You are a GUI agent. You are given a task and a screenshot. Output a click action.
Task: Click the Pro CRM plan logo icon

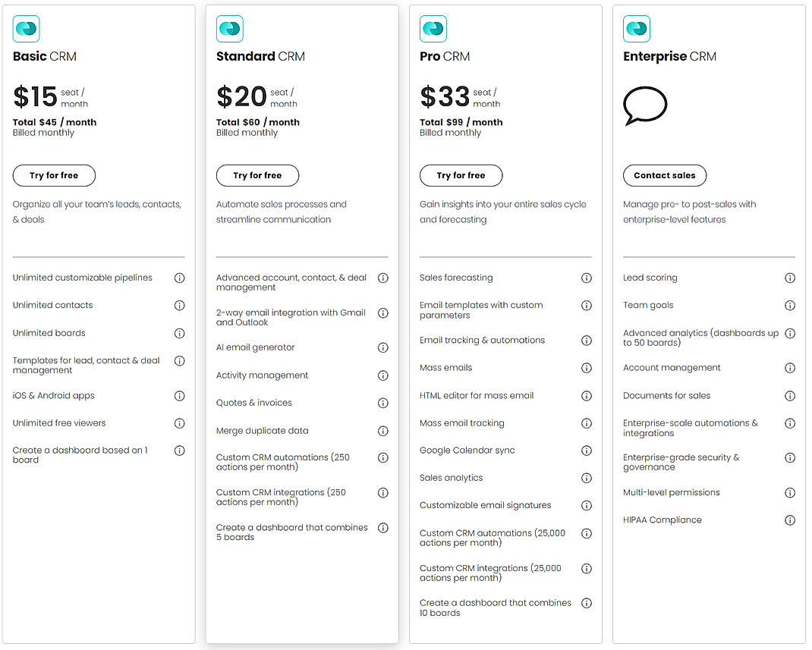pos(433,28)
